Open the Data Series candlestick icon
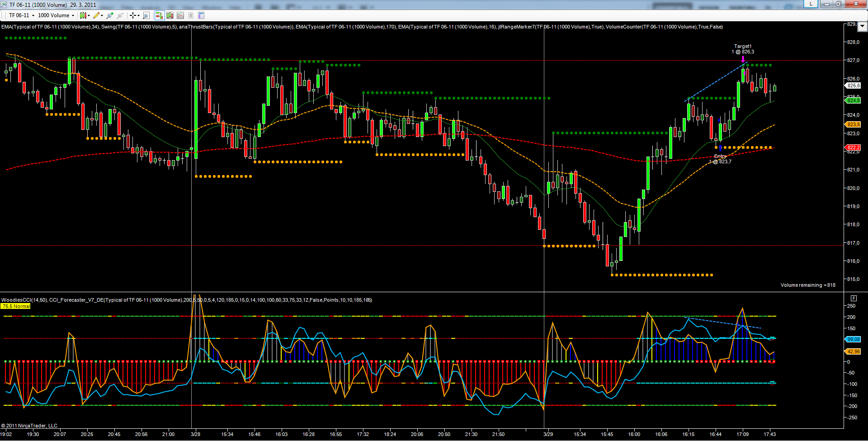868x441 pixels. tap(170, 15)
